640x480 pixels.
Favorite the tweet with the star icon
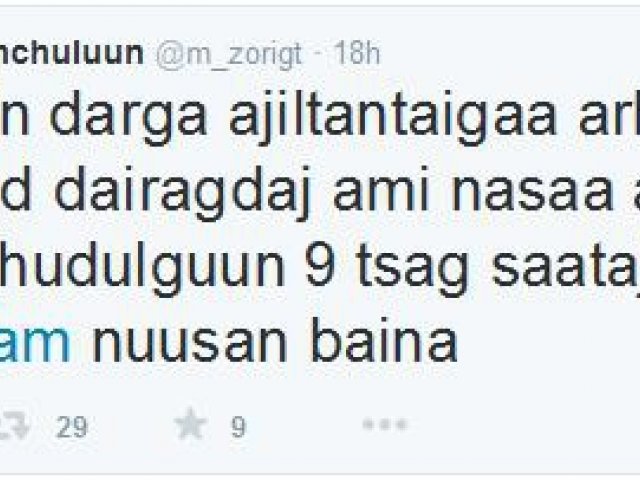(x=190, y=424)
